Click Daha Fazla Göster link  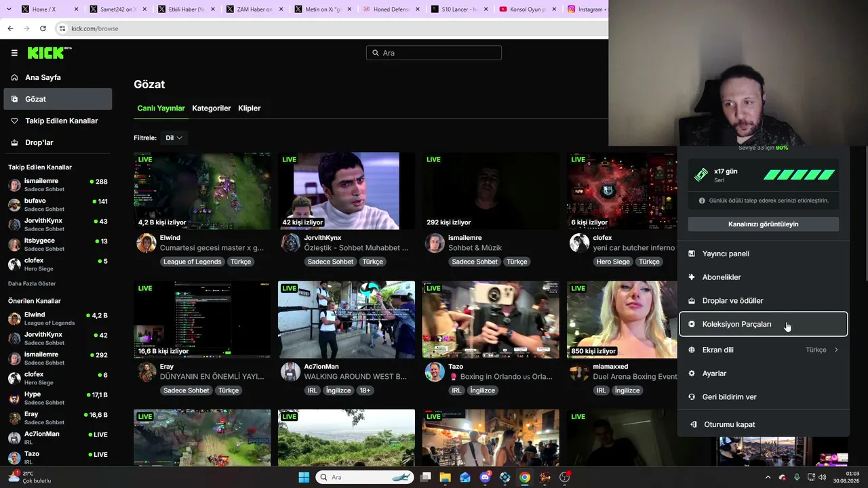[32, 283]
